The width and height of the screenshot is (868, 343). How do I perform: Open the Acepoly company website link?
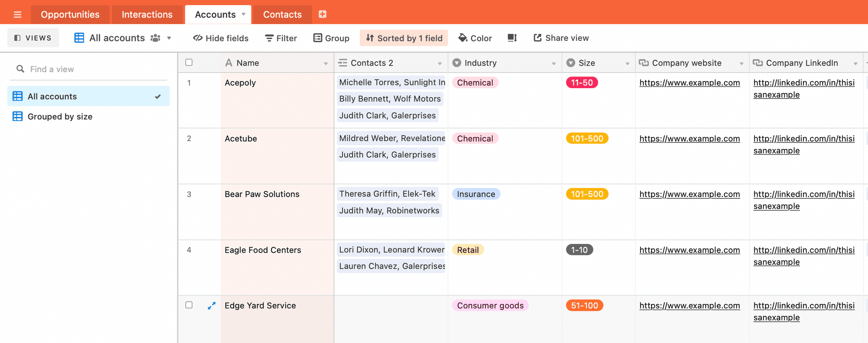click(x=689, y=83)
